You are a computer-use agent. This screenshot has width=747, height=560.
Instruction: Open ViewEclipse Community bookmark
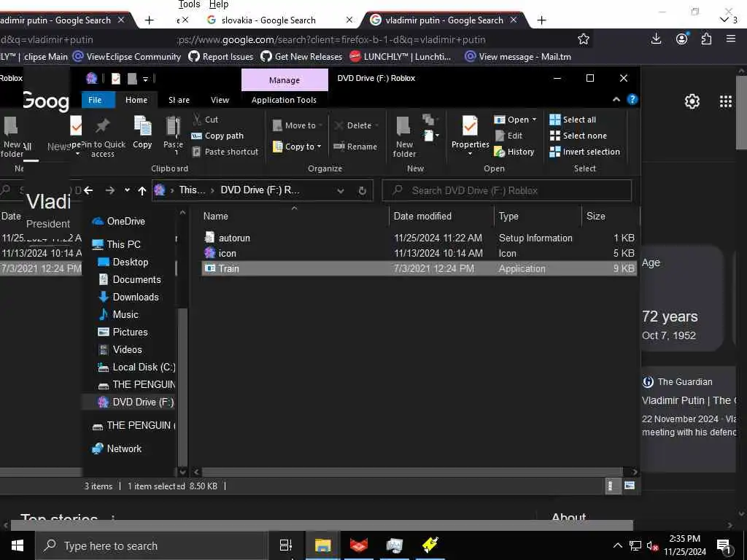tap(127, 57)
